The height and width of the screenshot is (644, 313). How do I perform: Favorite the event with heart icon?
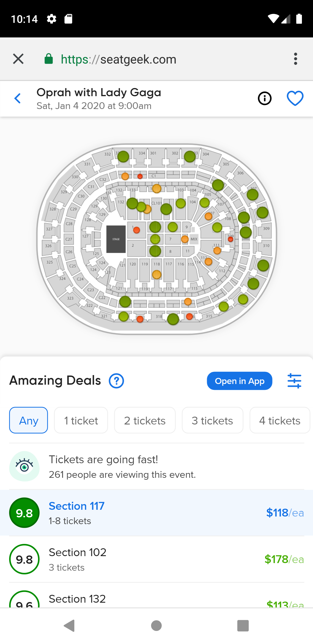pyautogui.click(x=295, y=98)
